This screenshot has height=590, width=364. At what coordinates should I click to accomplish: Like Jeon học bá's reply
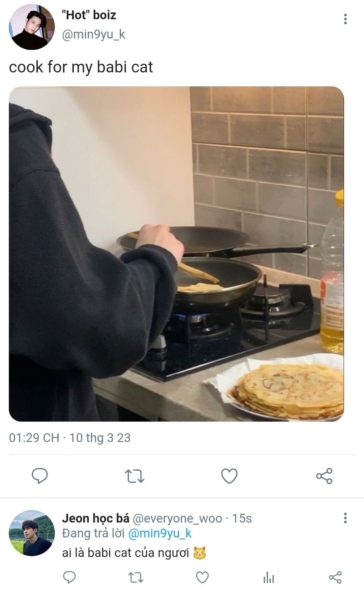click(x=202, y=578)
